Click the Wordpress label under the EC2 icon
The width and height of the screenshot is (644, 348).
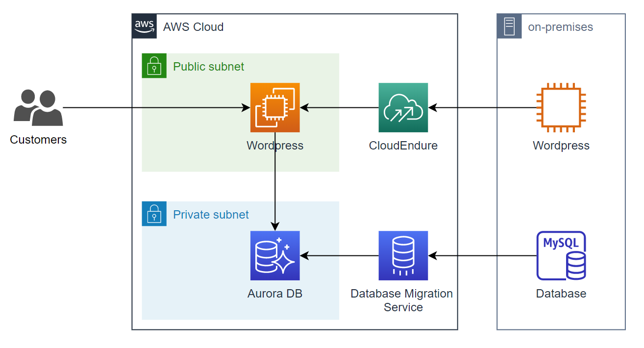[x=275, y=146]
